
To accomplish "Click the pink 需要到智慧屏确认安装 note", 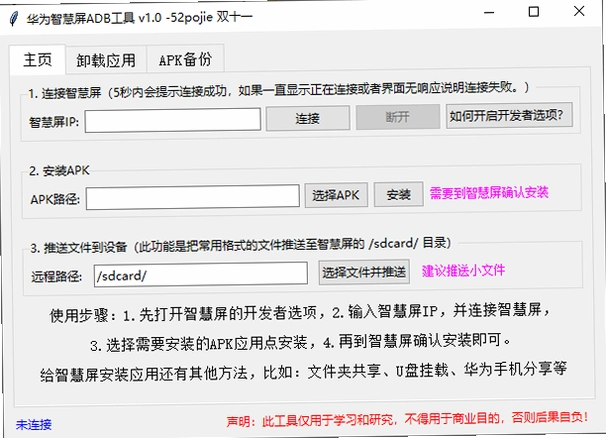I will tap(489, 192).
